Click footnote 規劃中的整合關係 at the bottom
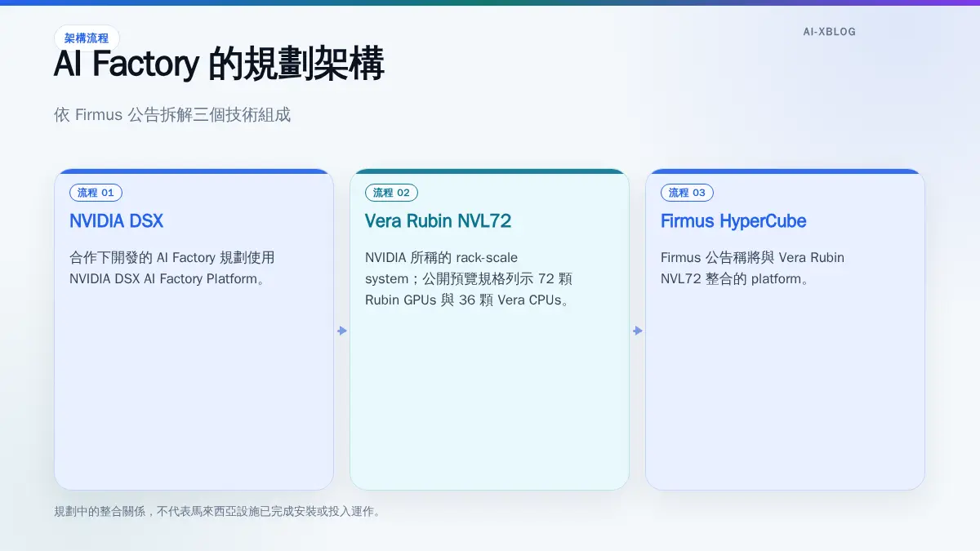Image resolution: width=980 pixels, height=551 pixels. [x=218, y=512]
